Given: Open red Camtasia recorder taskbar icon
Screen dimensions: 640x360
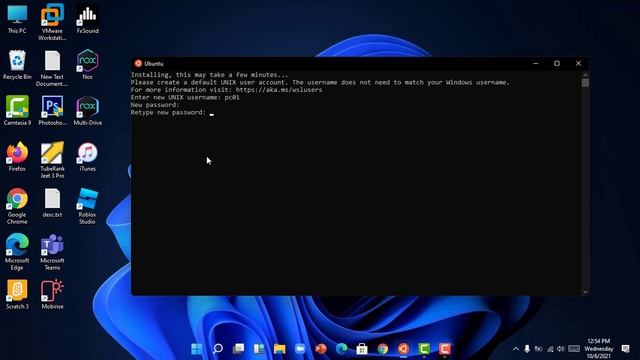Looking at the screenshot, I should (x=445, y=349).
